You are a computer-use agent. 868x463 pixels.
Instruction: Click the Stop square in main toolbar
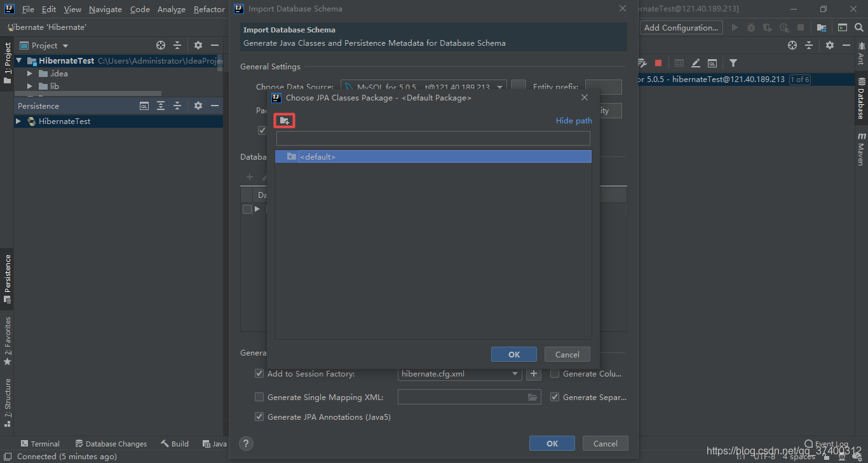click(x=801, y=27)
